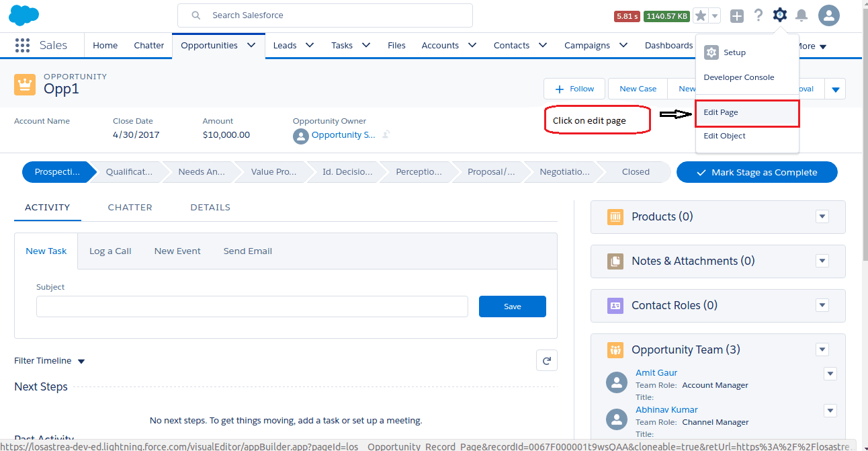Switch to the DETAILS tab
This screenshot has height=451, width=868.
(210, 207)
